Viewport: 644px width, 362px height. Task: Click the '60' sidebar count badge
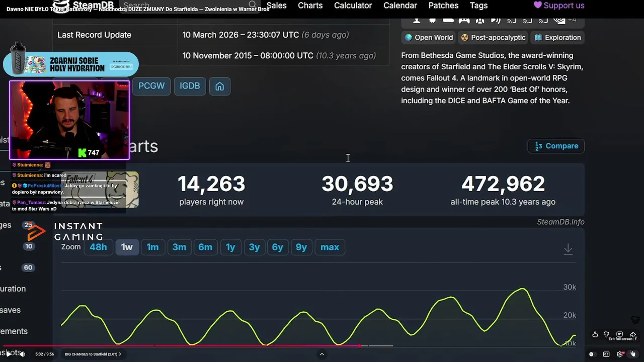click(28, 267)
